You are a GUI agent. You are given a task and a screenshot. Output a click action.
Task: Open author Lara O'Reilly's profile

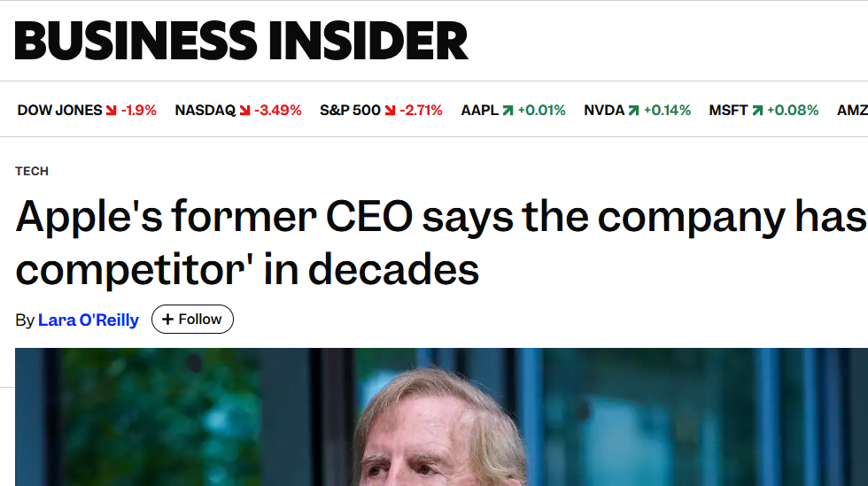tap(89, 320)
